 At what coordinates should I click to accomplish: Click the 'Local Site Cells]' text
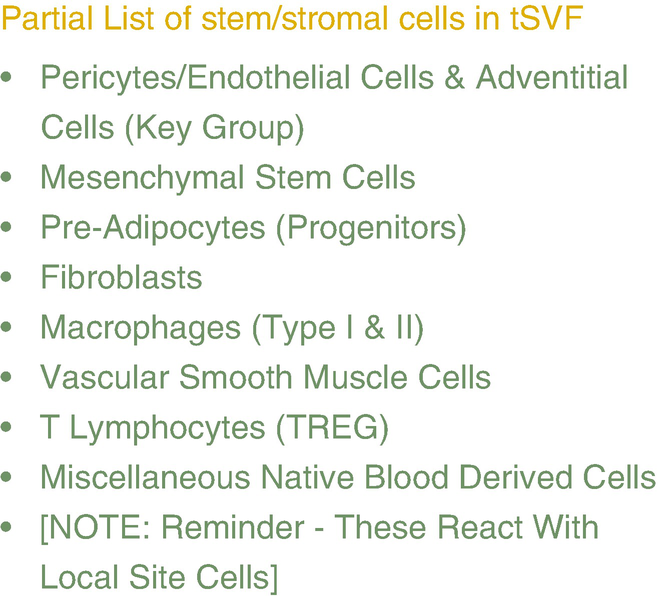(159, 577)
